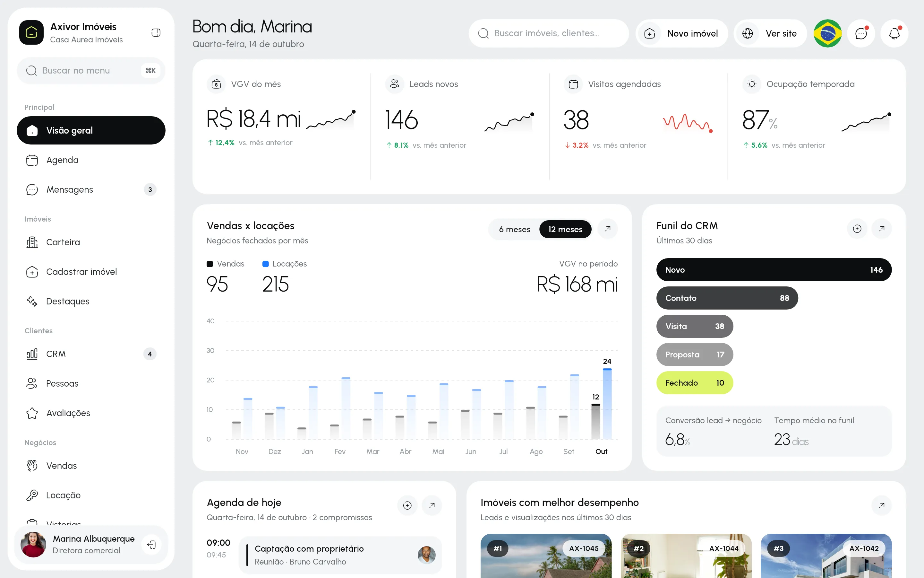Select Contato funnel stage bar
This screenshot has height=578, width=924.
(727, 298)
